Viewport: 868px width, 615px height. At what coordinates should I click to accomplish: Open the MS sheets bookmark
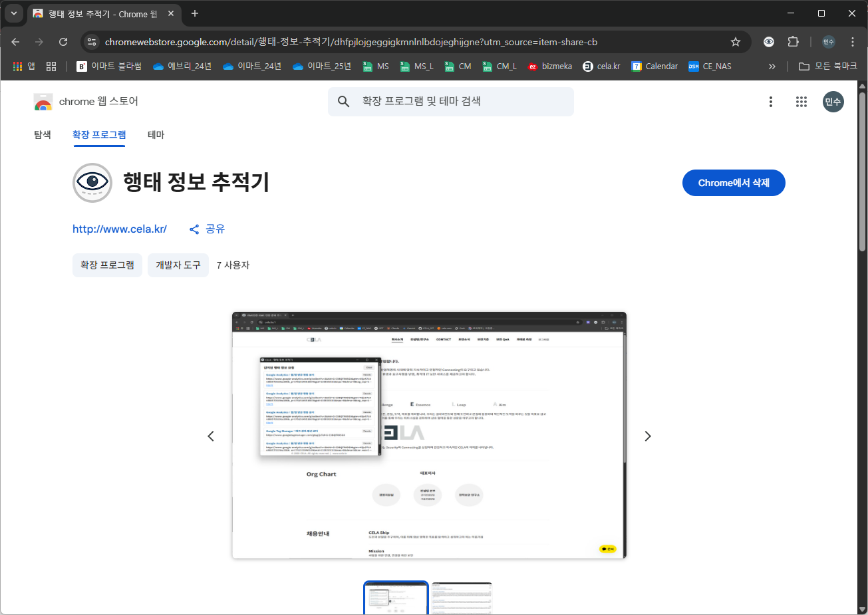376,66
